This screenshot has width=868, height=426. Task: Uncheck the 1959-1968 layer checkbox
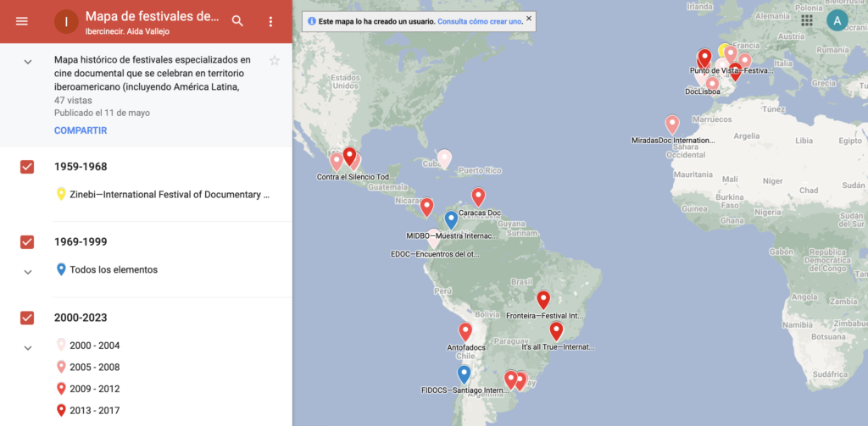27,167
